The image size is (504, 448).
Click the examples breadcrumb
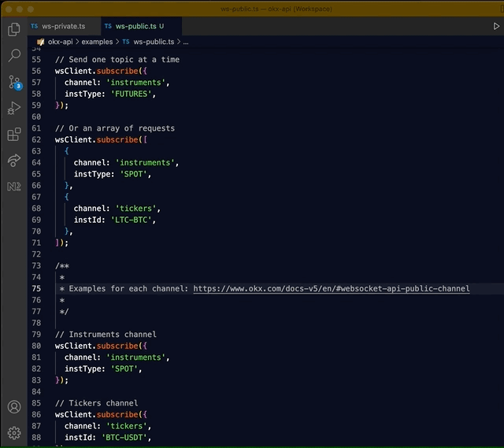[97, 42]
